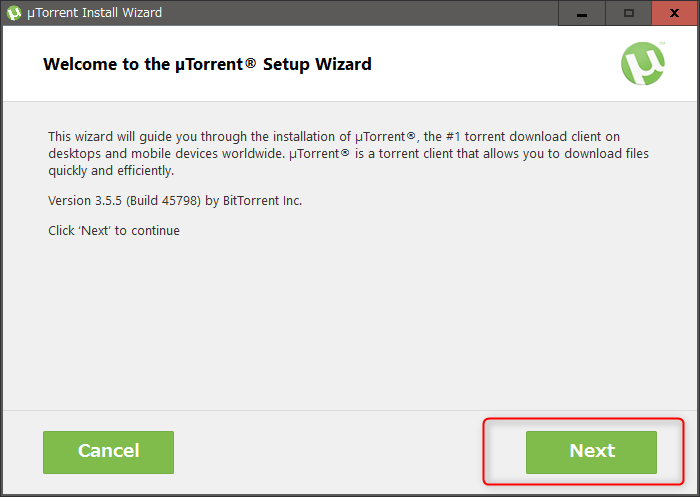This screenshot has width=700, height=497.
Task: Click the "Click 'Next' to continue" line
Action: click(x=114, y=231)
